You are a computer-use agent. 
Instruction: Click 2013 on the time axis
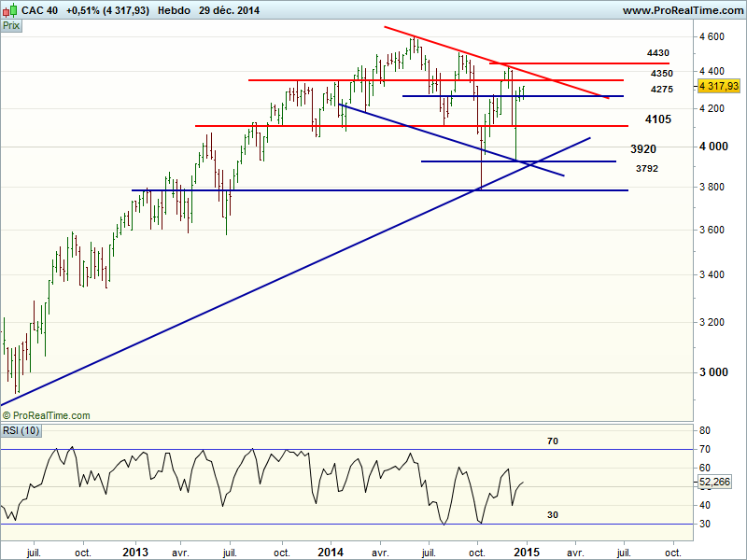point(135,551)
